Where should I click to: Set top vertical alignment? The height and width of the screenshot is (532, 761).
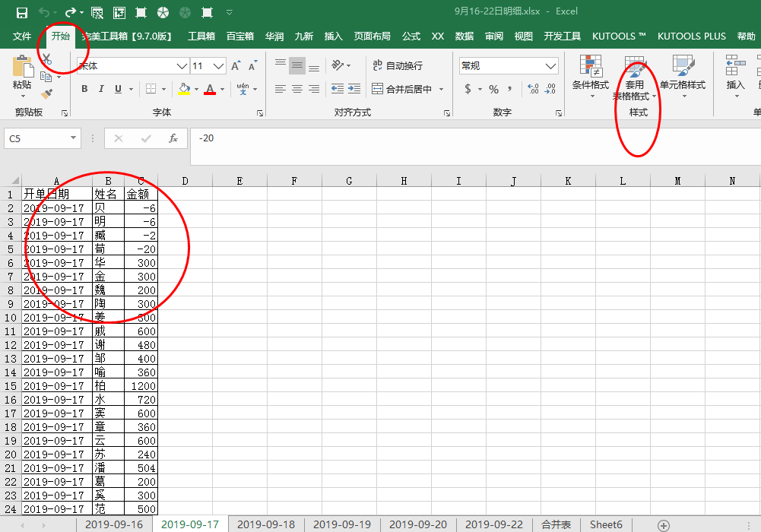[x=280, y=63]
